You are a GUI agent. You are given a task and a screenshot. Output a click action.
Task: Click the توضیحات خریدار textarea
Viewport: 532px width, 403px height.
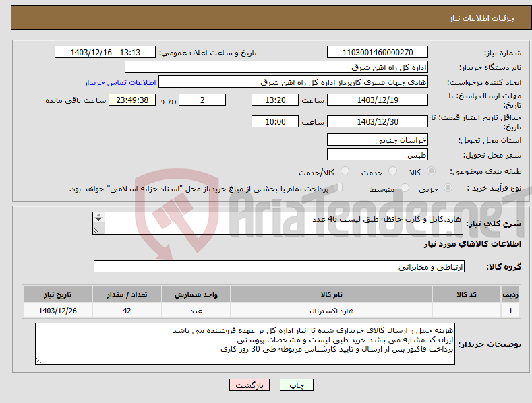coord(245,344)
